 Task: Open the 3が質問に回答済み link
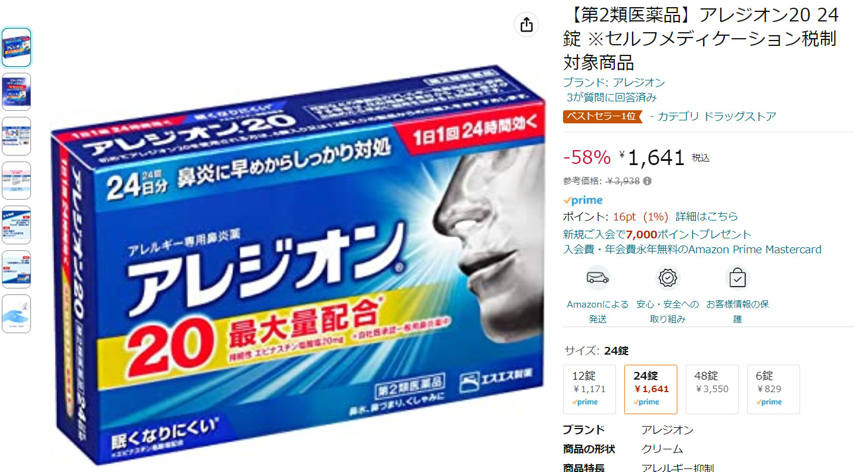tap(612, 98)
